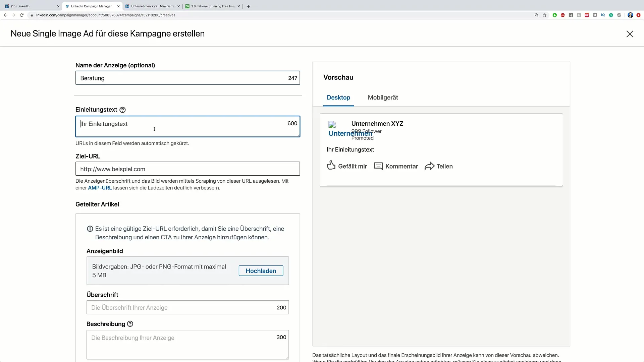
Task: Click the 'Anzeigenbild' label
Action: (x=105, y=251)
